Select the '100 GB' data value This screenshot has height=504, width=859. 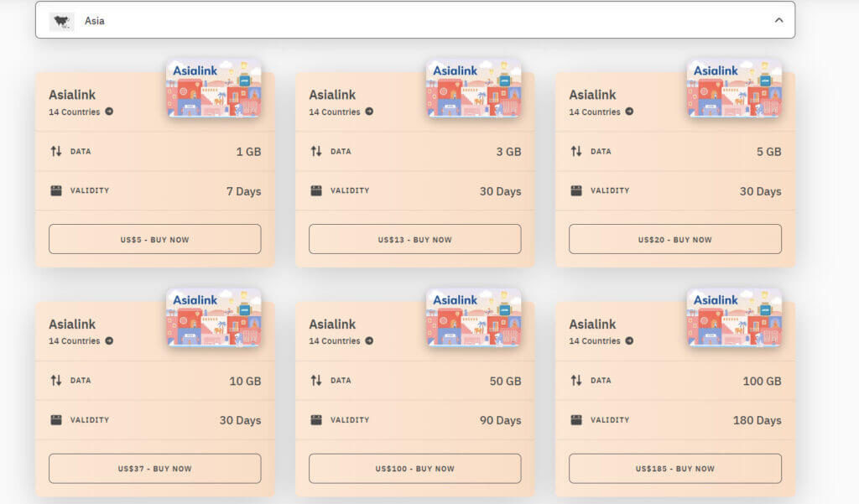(762, 381)
